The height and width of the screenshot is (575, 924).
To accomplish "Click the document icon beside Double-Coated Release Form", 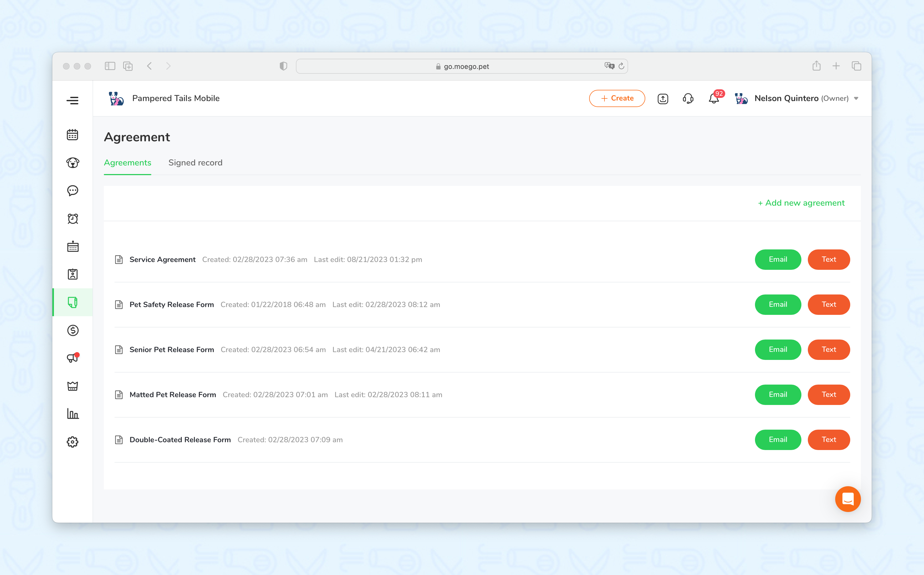I will 119,440.
